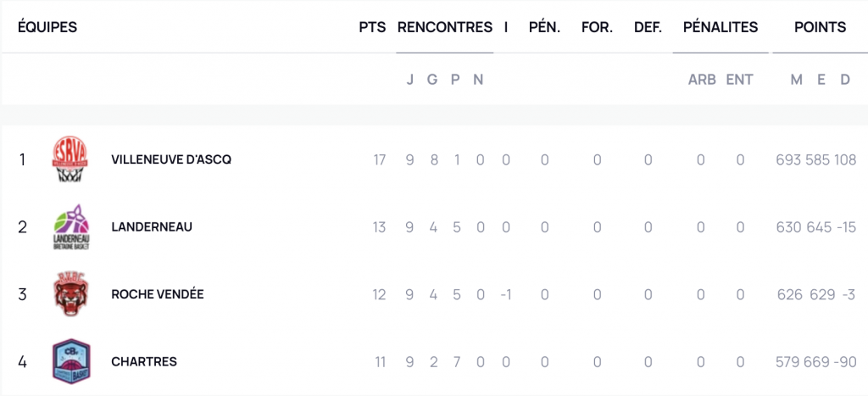Click the PTS column header

[372, 27]
